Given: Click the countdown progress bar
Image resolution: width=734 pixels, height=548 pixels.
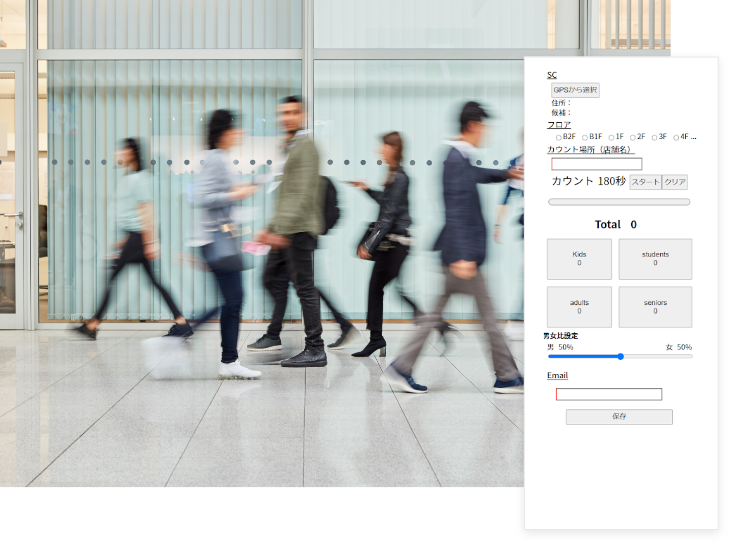Looking at the screenshot, I should (619, 202).
